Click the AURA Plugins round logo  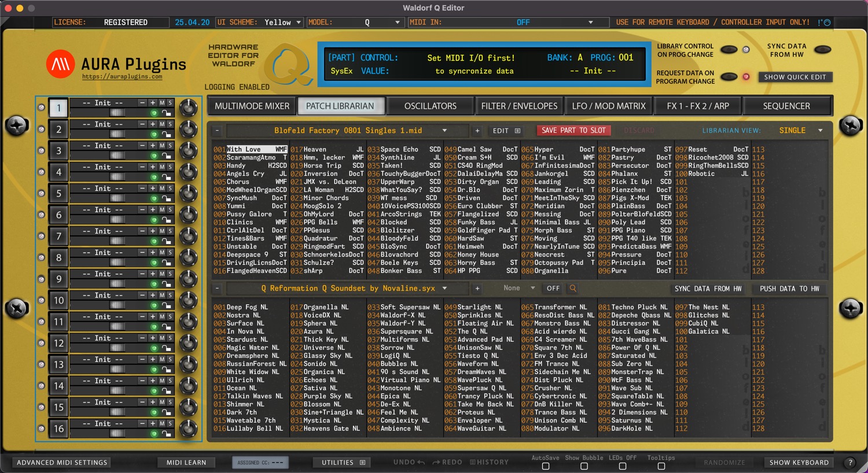pos(61,64)
